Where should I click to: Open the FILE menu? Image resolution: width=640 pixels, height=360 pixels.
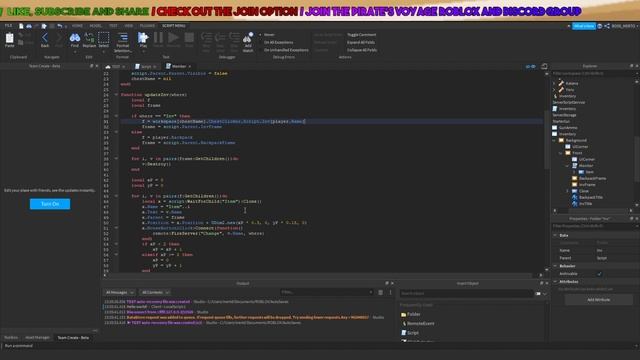click(x=8, y=26)
